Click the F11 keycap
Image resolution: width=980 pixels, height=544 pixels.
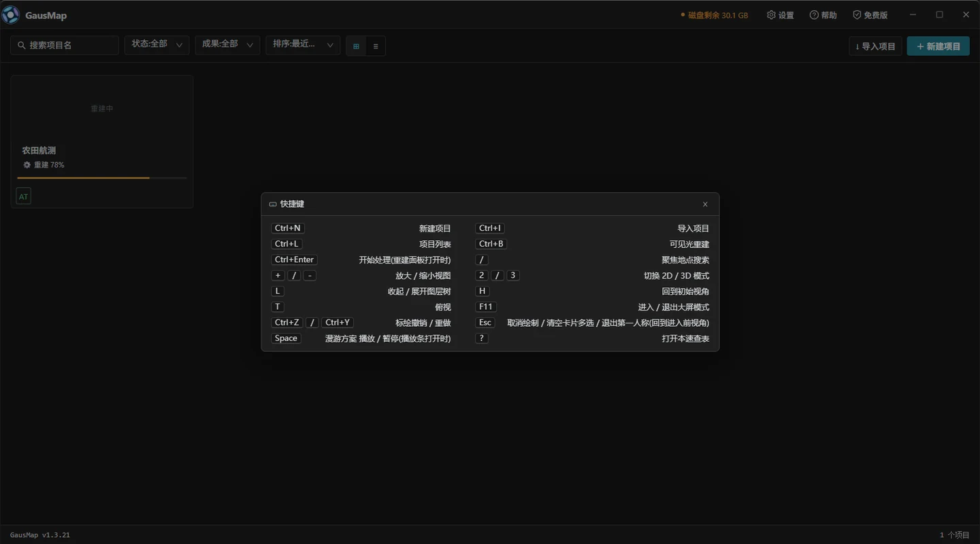[x=486, y=307]
